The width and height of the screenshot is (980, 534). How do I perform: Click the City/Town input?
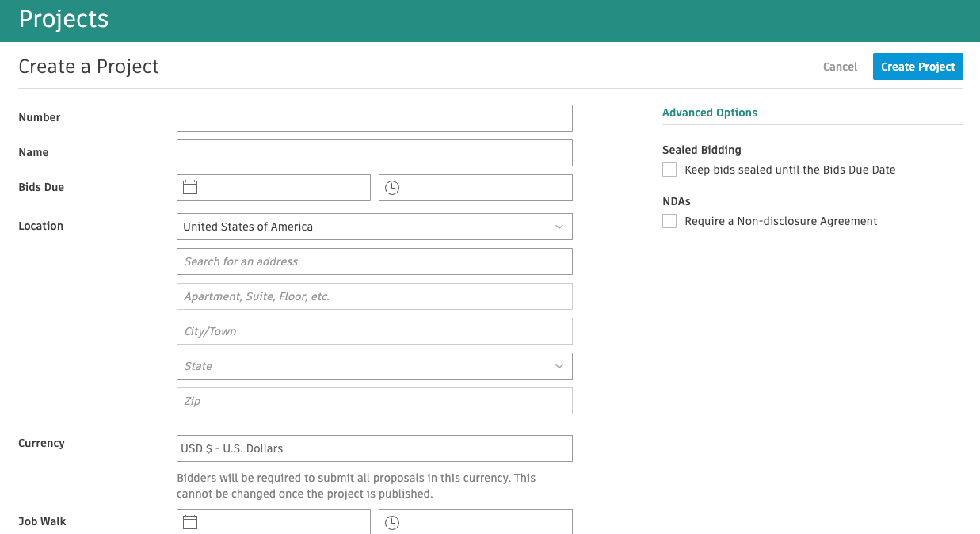point(374,331)
